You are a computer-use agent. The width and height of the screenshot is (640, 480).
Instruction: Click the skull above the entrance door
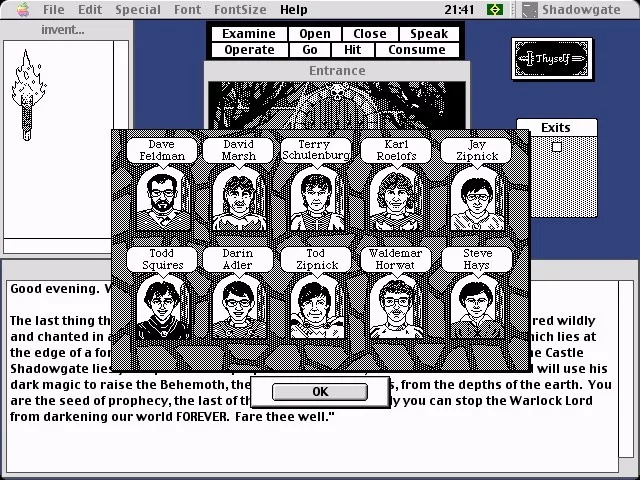click(x=337, y=92)
